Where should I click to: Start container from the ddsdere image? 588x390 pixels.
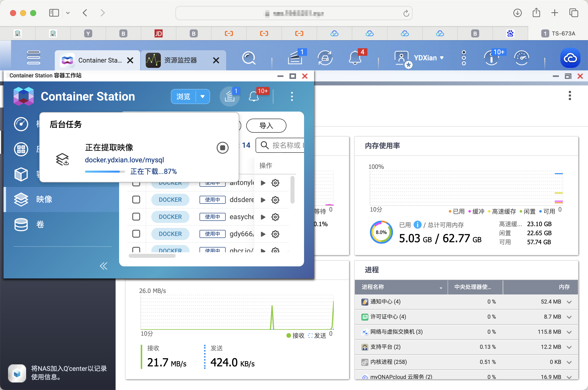[x=263, y=200]
